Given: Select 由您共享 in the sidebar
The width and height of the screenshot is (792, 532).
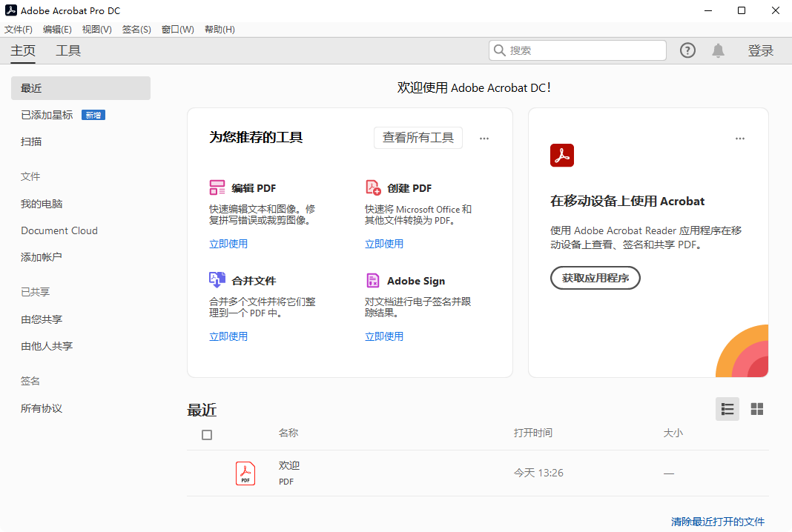Looking at the screenshot, I should tap(42, 319).
